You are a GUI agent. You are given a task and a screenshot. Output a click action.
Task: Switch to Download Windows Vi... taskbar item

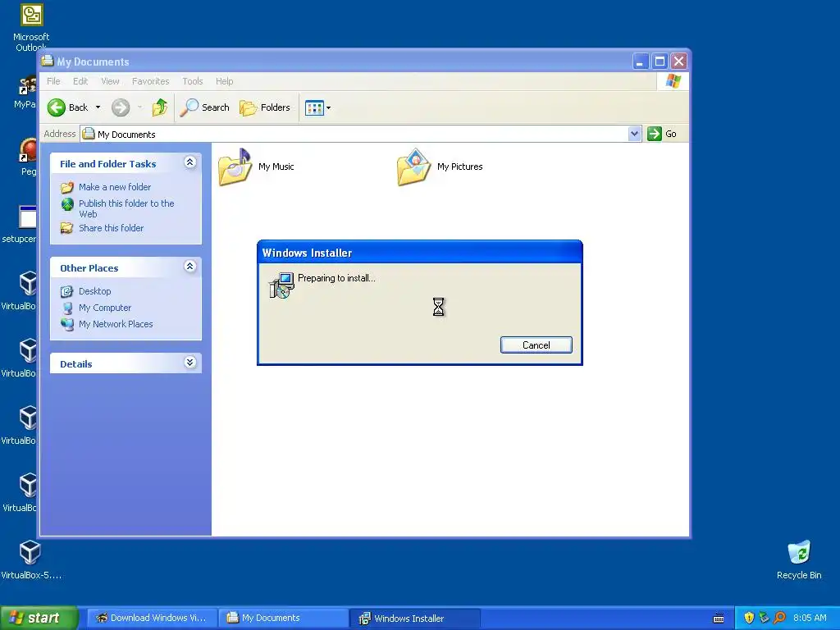(x=152, y=619)
